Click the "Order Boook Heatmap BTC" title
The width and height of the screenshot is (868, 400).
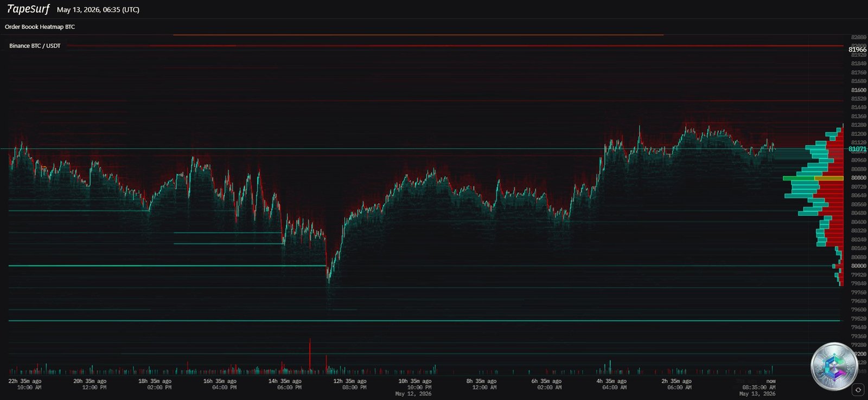click(40, 27)
